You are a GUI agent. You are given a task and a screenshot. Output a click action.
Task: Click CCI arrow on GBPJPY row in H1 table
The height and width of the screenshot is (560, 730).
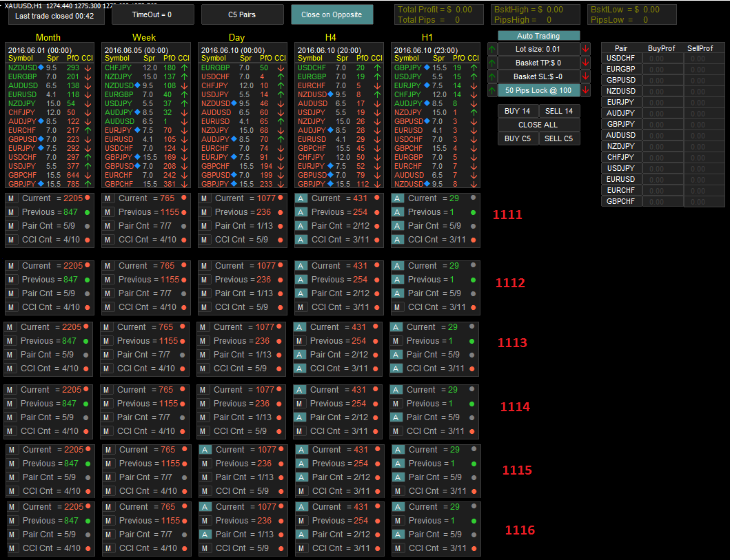[x=474, y=68]
